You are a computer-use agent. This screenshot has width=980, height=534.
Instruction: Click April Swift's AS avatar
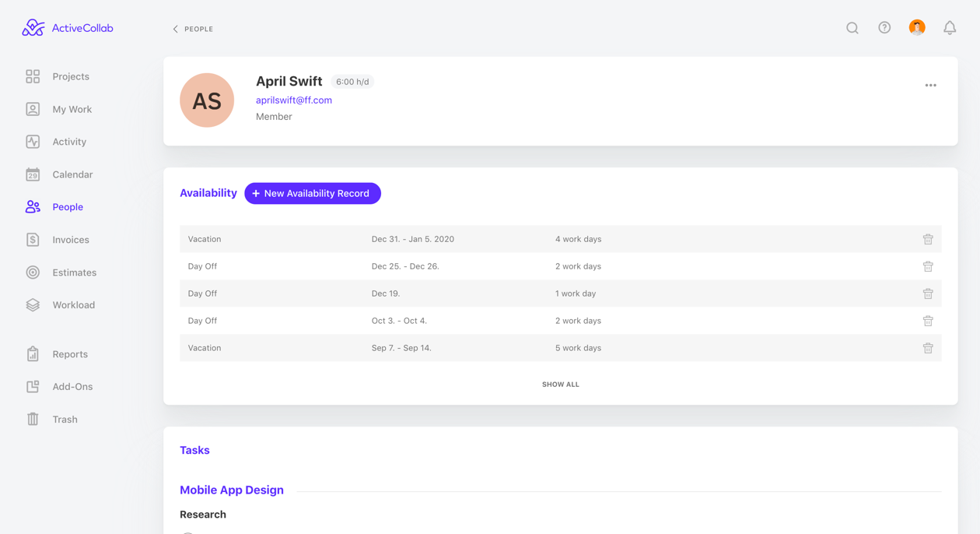207,100
